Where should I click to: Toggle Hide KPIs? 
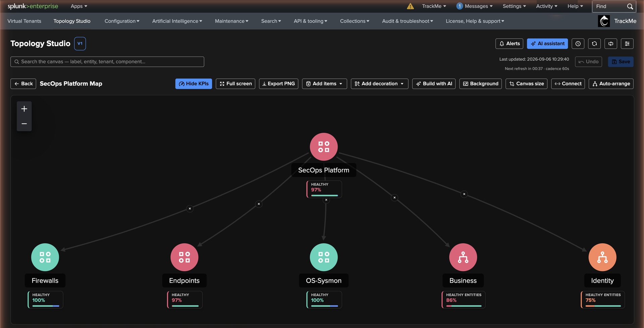[x=194, y=84]
